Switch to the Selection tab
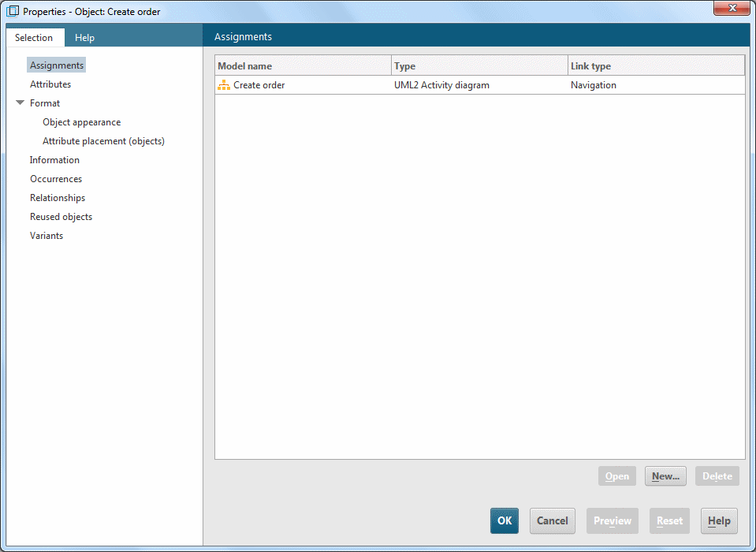 click(x=34, y=38)
